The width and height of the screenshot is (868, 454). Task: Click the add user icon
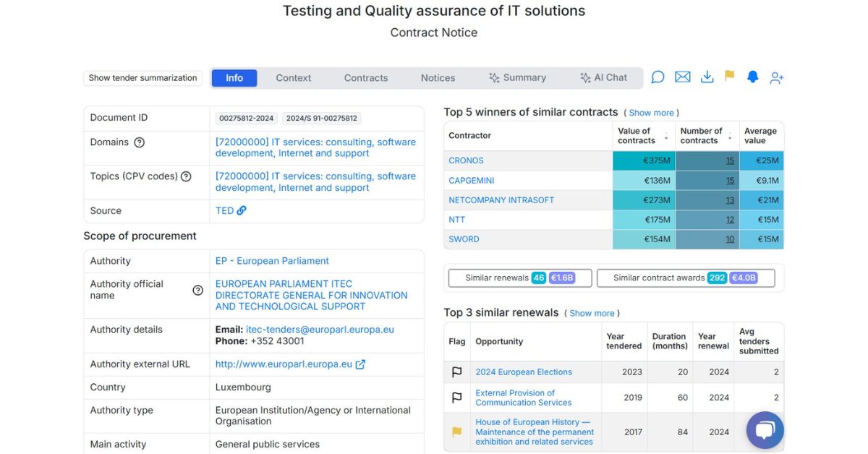[777, 77]
